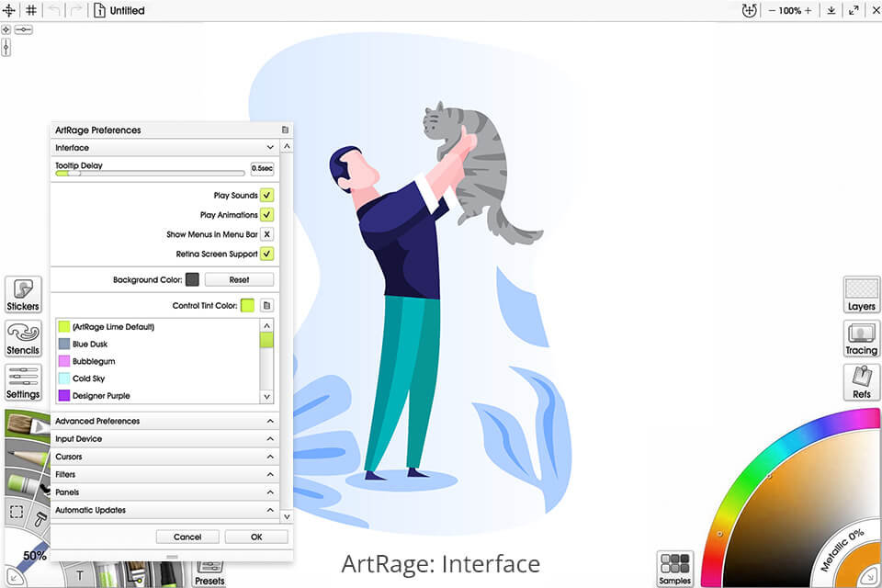
Task: Toggle fullscreen with the expand arrows
Action: tap(854, 10)
